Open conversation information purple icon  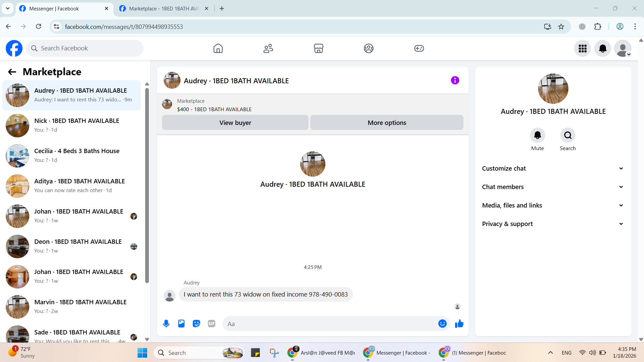pos(455,80)
